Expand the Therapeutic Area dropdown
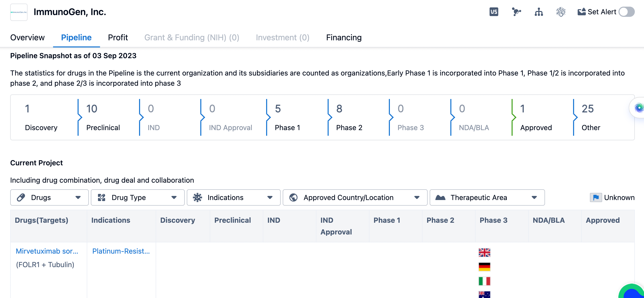 click(487, 197)
